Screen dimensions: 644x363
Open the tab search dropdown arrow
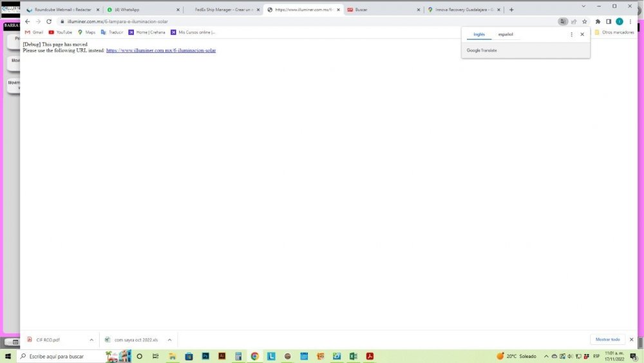pos(583,6)
